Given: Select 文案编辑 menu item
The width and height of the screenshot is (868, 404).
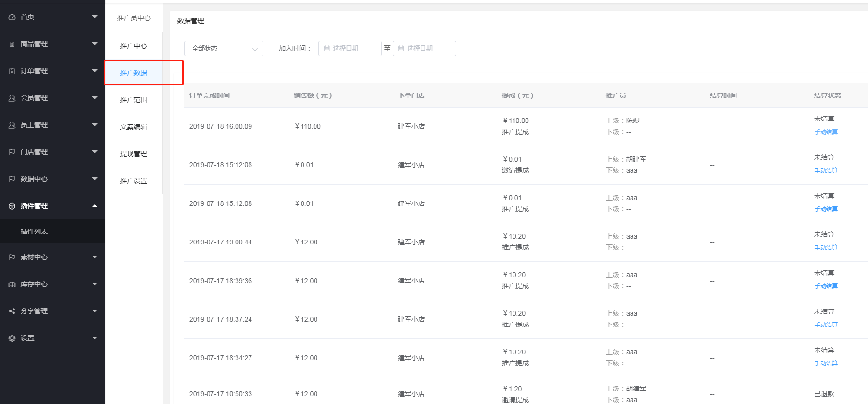Looking at the screenshot, I should tap(133, 127).
